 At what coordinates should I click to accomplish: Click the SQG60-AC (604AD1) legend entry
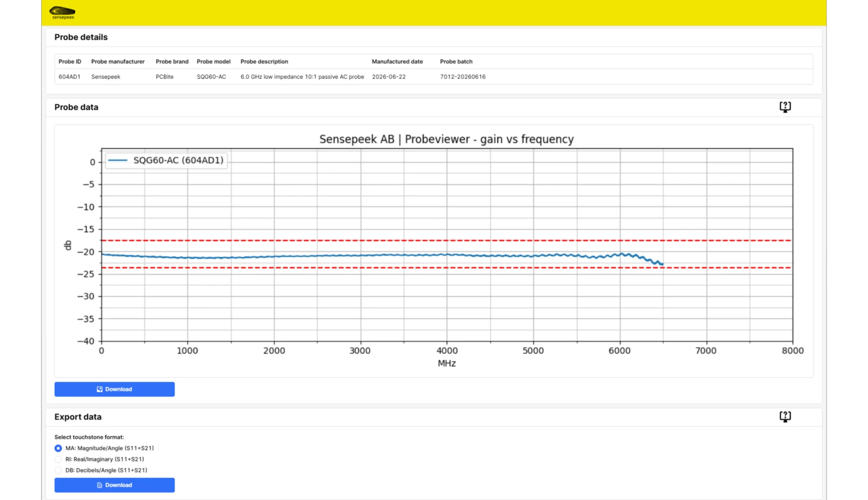pos(166,160)
